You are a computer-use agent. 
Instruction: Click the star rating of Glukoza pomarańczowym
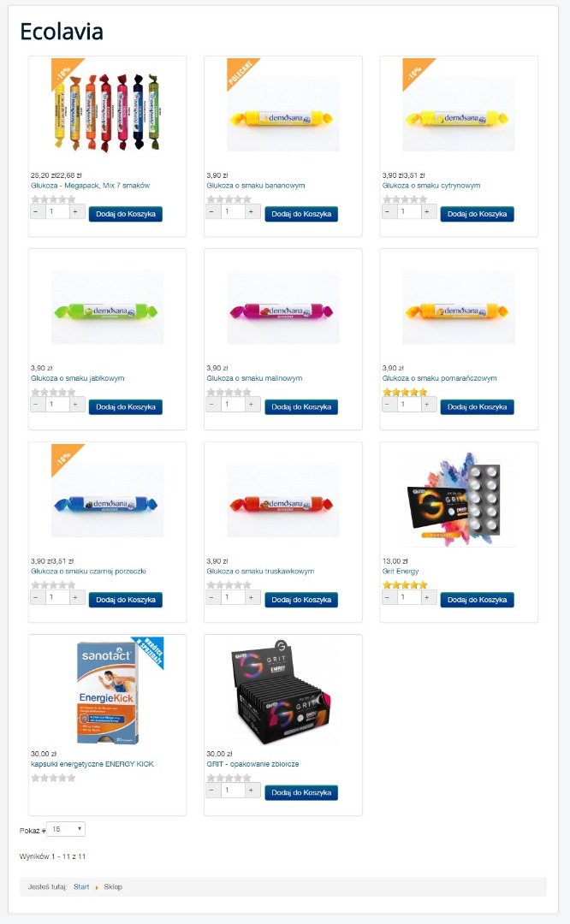click(x=404, y=392)
